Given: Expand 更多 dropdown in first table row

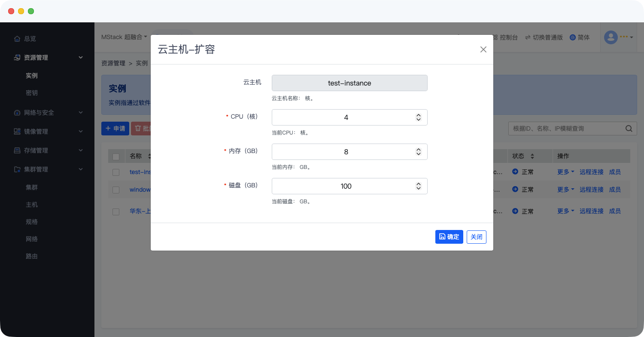Looking at the screenshot, I should tap(565, 172).
